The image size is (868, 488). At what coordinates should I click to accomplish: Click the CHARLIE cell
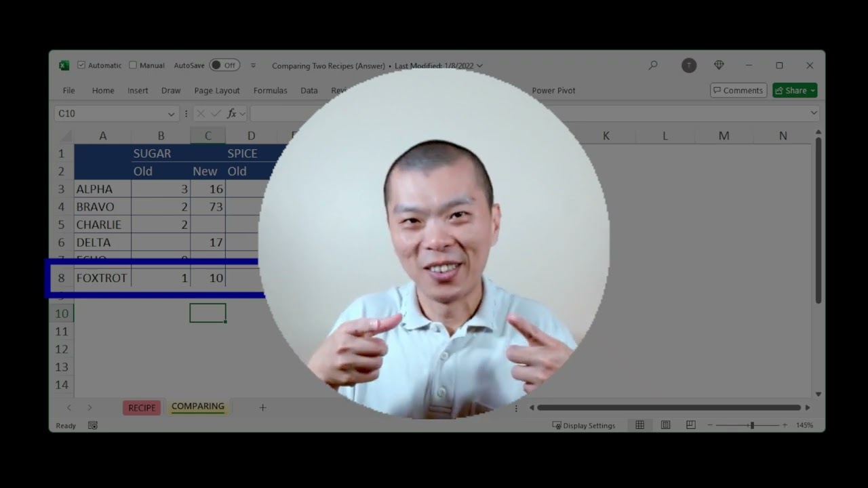pos(102,224)
